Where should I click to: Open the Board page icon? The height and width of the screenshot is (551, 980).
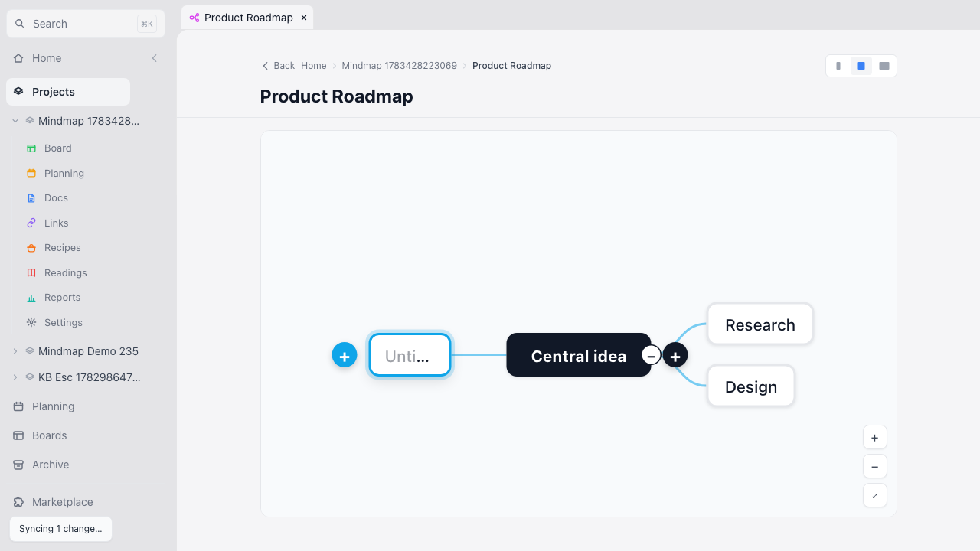point(31,148)
